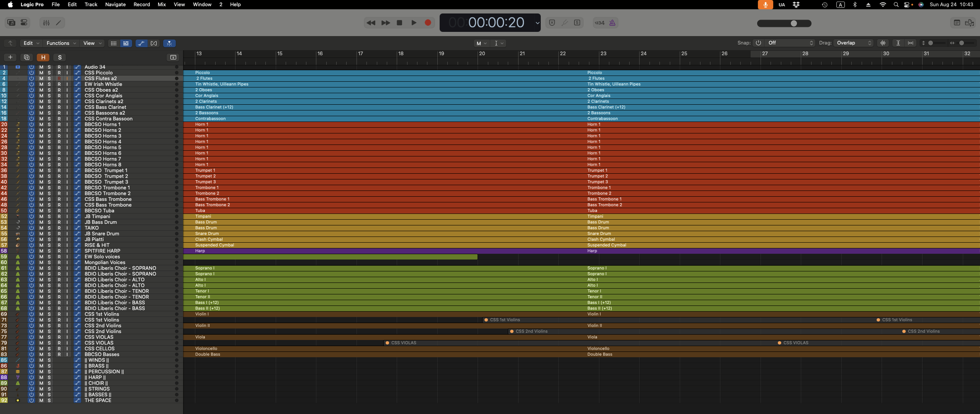Click the back arrow in tracks toolbar

pyautogui.click(x=11, y=43)
